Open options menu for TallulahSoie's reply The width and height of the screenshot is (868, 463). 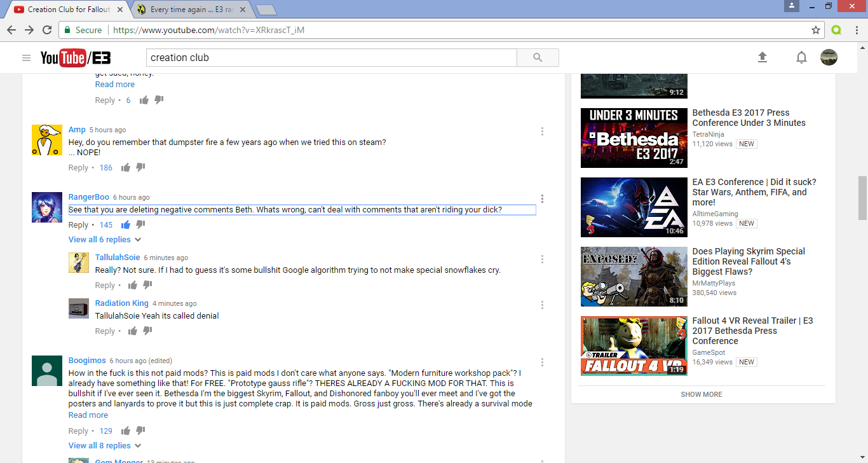[x=542, y=259]
